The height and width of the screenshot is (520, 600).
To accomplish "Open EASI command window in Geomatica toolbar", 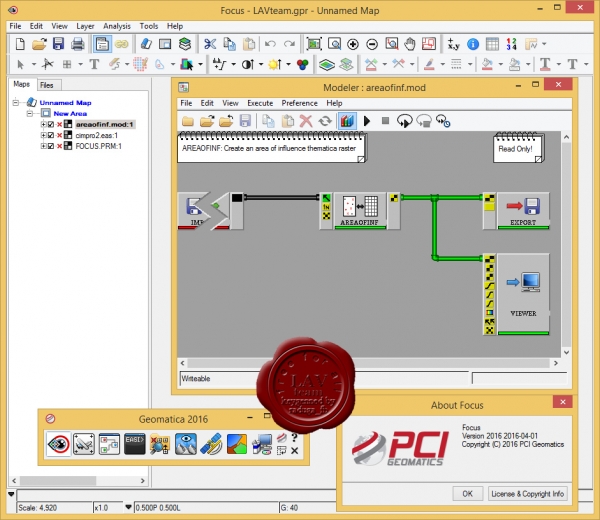I will (135, 444).
